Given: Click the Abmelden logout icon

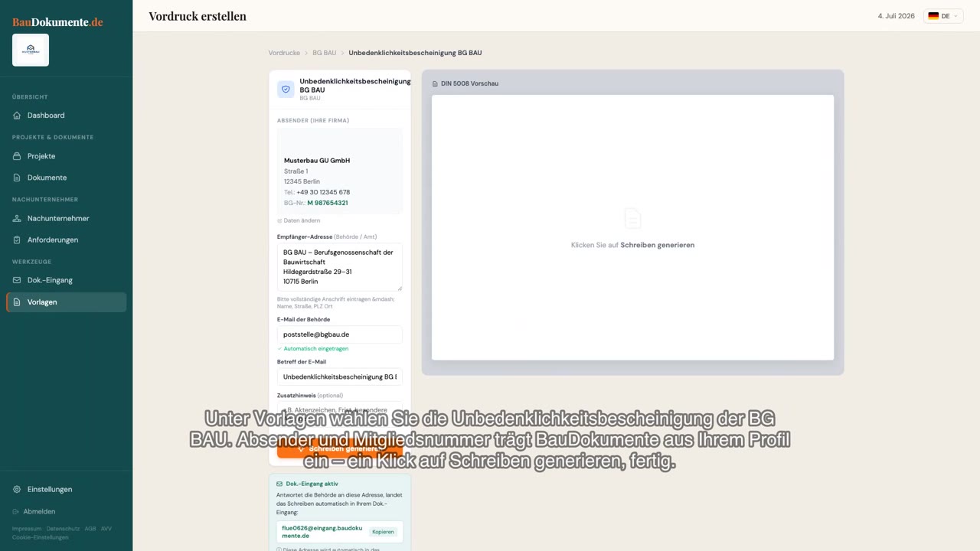Looking at the screenshot, I should tap(16, 511).
